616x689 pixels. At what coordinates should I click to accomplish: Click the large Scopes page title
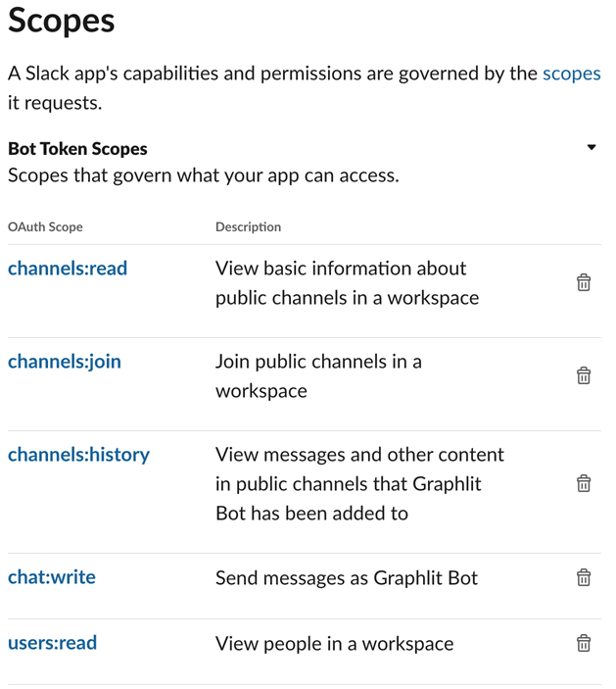[62, 22]
